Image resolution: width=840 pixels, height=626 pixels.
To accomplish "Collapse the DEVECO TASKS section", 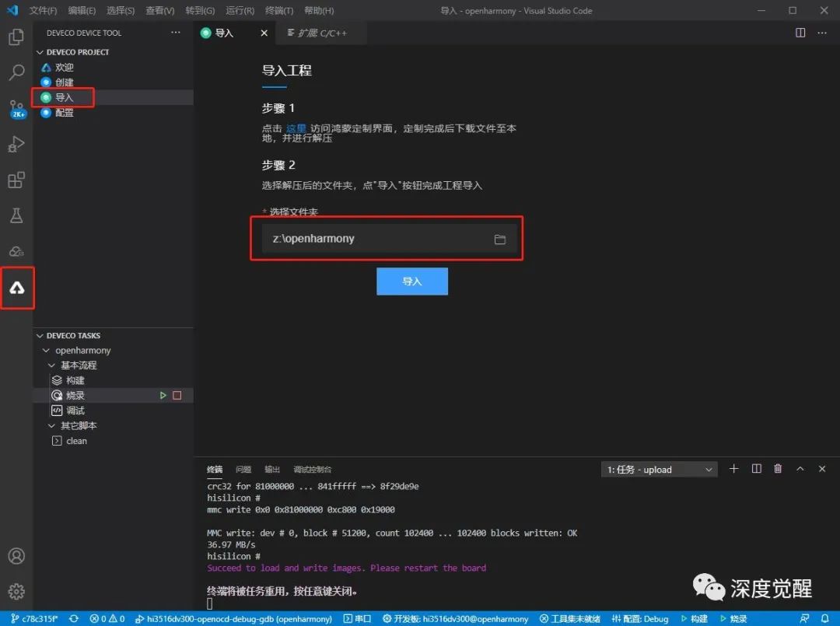I will [40, 335].
